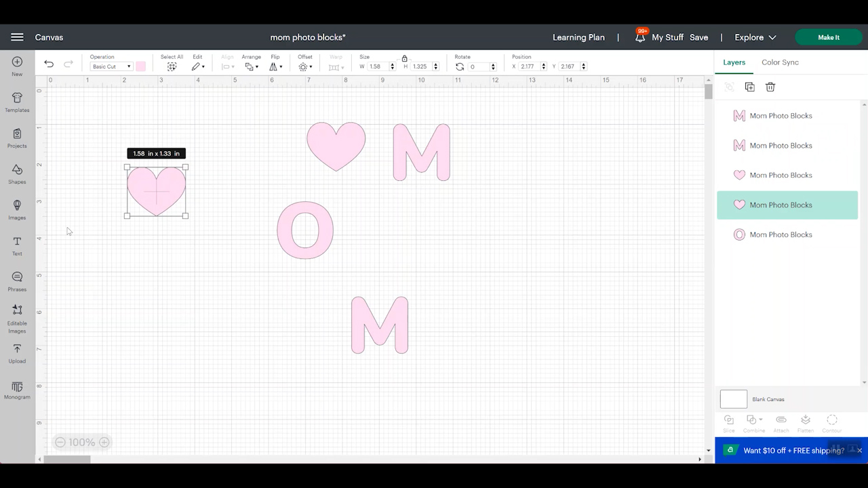The image size is (868, 488).
Task: Select the first M layer row
Action: (787, 116)
